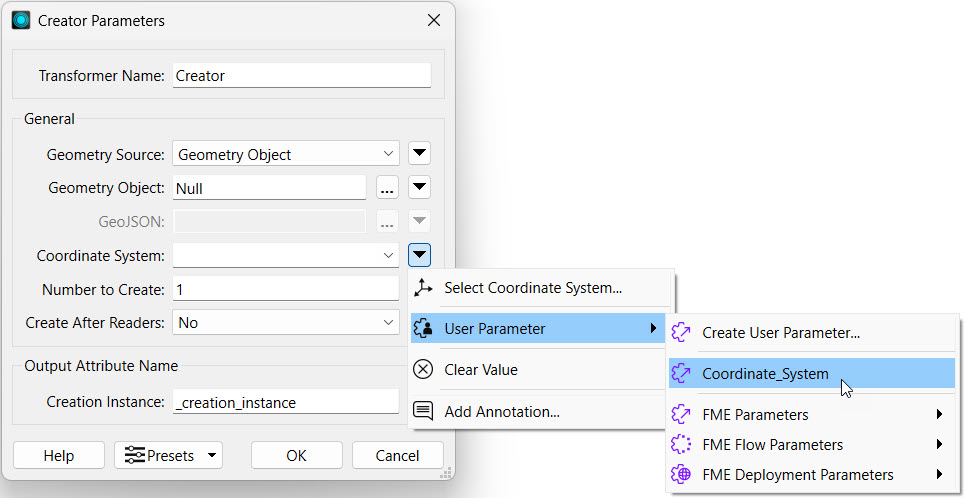Click the Transformer Name text field

(301, 76)
